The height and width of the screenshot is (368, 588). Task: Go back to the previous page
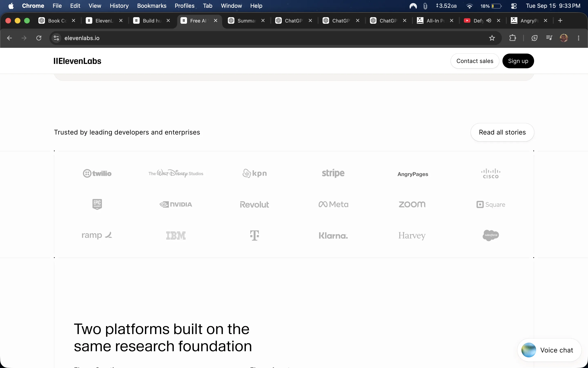coord(9,38)
